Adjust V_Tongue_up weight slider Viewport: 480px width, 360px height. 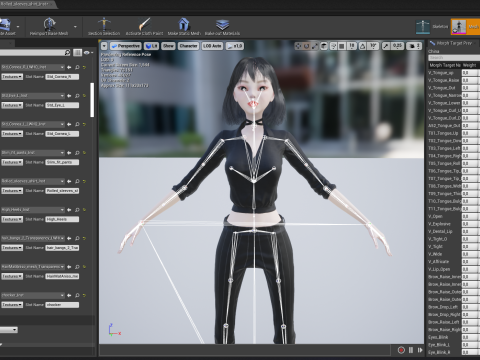tap(471, 73)
